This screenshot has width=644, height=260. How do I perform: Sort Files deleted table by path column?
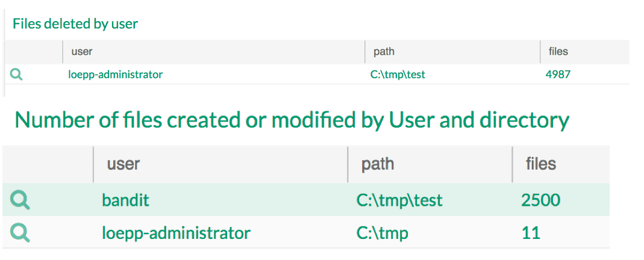point(384,52)
